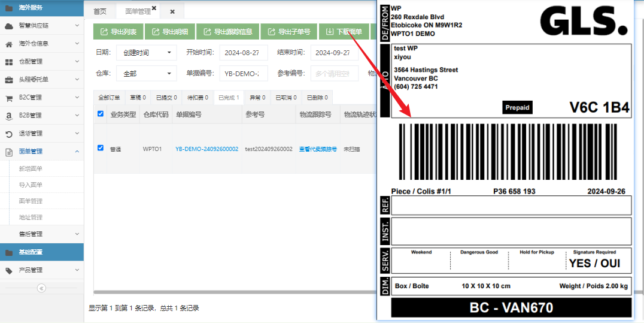Expand 智慧供应链 menu chevron
Image resolution: width=644 pixels, height=323 pixels.
77,26
